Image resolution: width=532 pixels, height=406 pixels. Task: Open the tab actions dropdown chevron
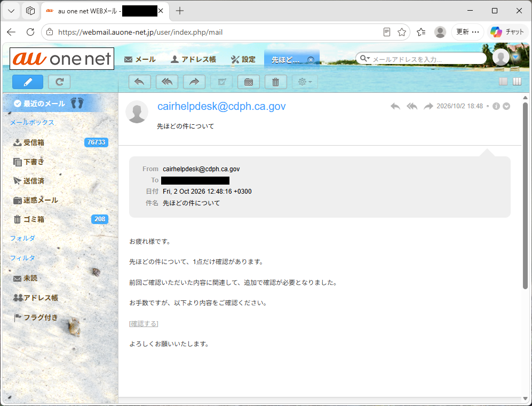coord(11,11)
